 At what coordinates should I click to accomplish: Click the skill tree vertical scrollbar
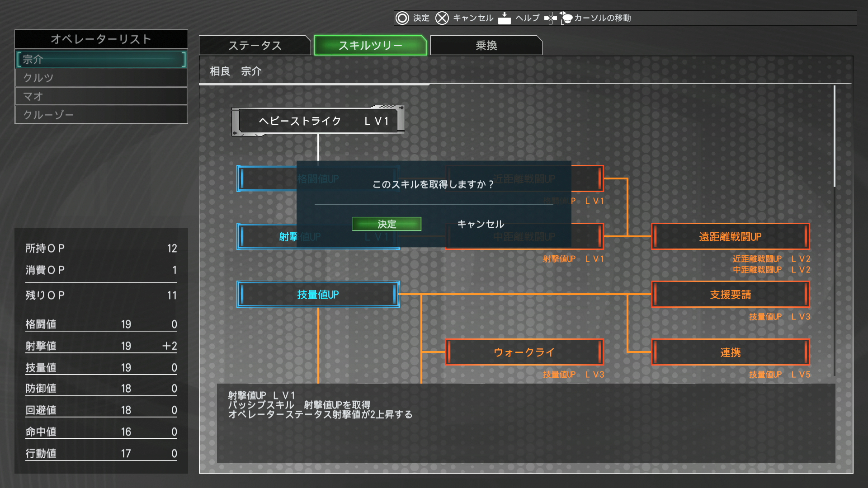point(835,136)
